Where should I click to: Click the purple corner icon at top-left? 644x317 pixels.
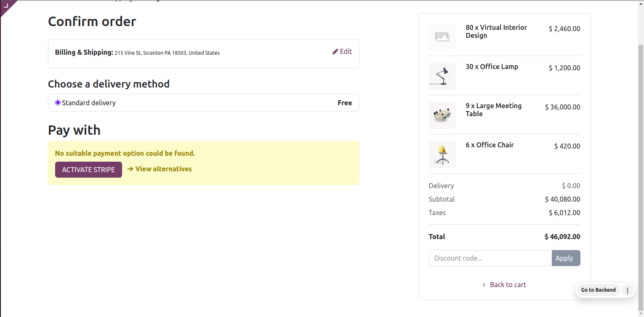pos(6,5)
